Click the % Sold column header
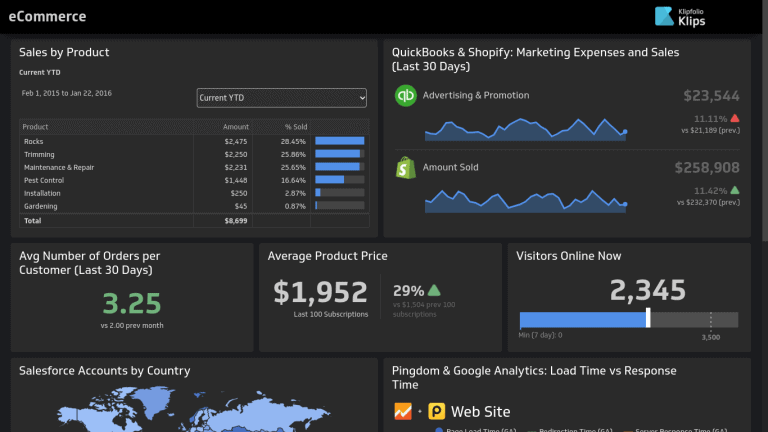This screenshot has width=768, height=432. [x=294, y=127]
